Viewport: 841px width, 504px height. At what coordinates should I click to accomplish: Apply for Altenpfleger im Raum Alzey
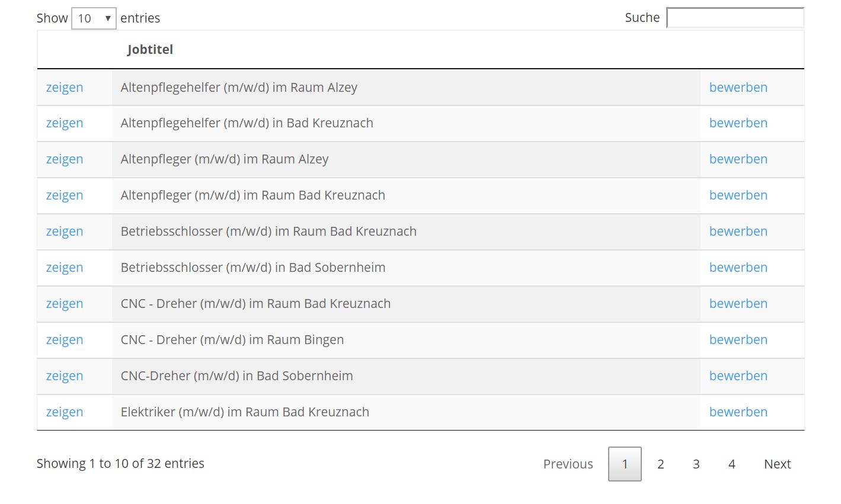tap(738, 159)
